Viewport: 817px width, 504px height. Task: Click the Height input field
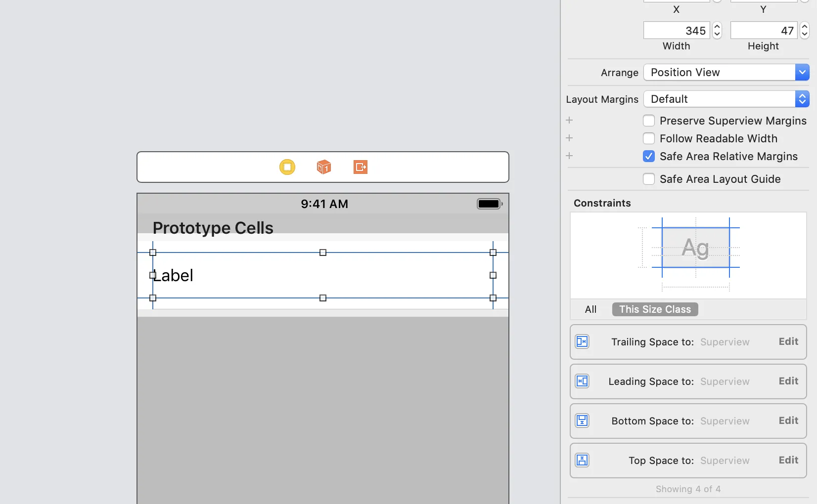(763, 31)
